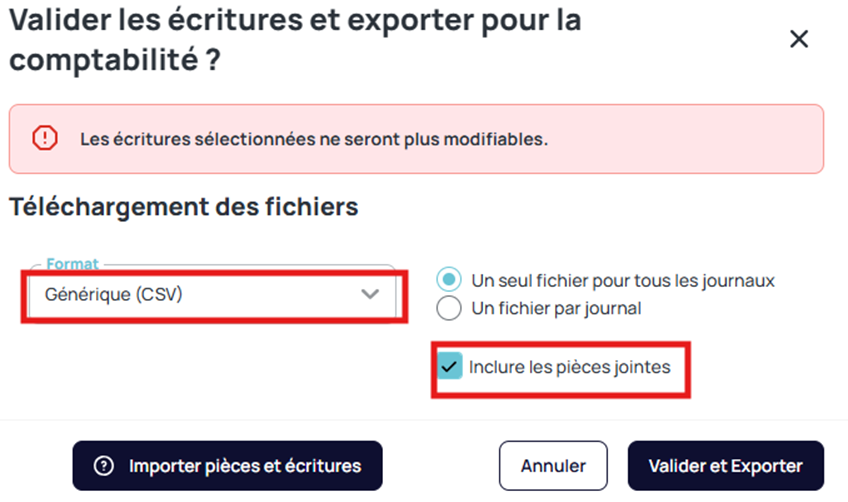This screenshot has width=848, height=502.
Task: Click the small Format field label
Action: (x=73, y=264)
